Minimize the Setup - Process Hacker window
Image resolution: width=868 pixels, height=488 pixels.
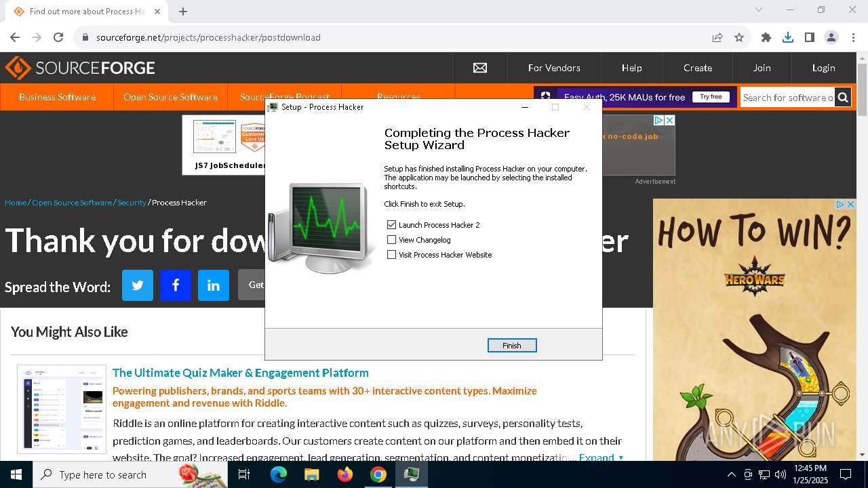(525, 107)
